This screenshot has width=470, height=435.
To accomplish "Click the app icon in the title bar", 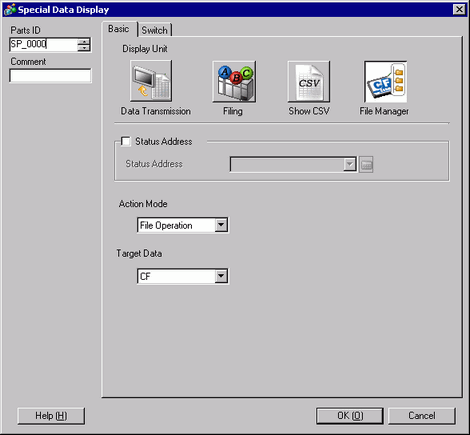I will 9,9.
